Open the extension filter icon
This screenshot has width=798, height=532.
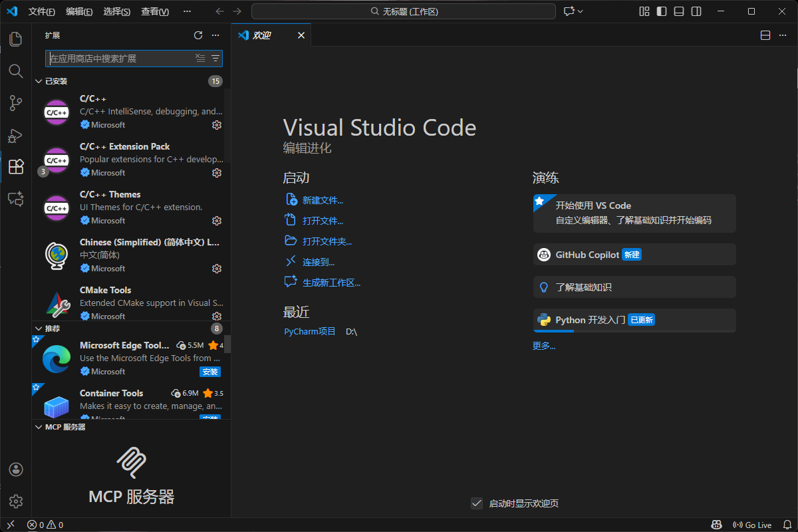coord(215,59)
